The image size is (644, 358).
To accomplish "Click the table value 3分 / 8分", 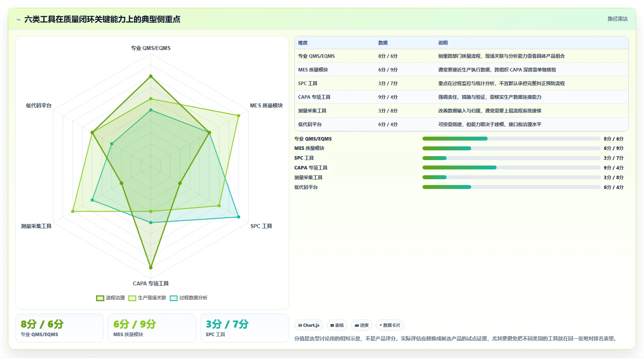I will (388, 111).
